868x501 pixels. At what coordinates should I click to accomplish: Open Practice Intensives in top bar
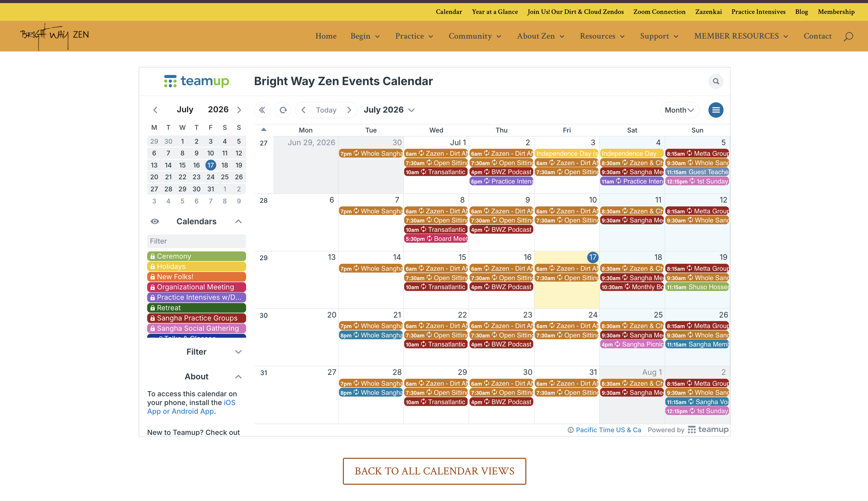[758, 12]
